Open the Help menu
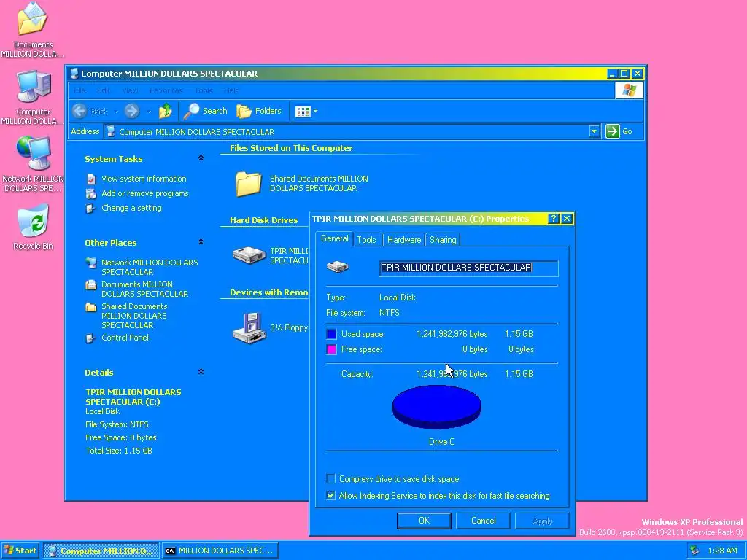Image resolution: width=747 pixels, height=560 pixels. coord(231,90)
